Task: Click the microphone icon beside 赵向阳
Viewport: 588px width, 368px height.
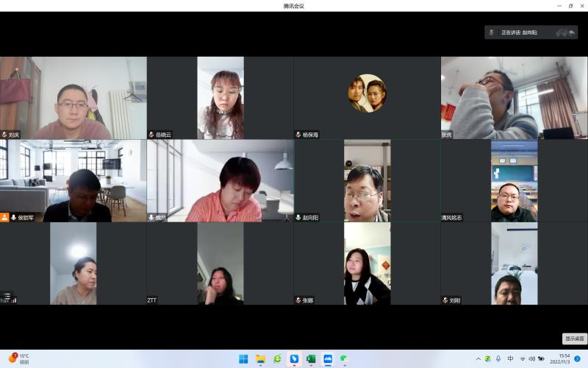Action: point(298,218)
